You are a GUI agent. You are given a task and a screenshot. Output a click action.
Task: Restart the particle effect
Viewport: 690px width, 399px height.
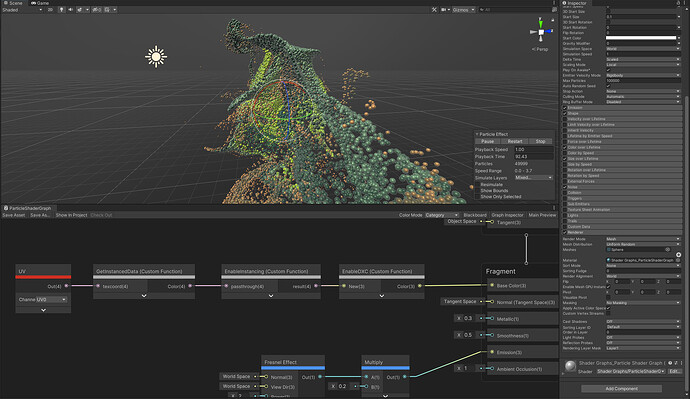point(515,141)
